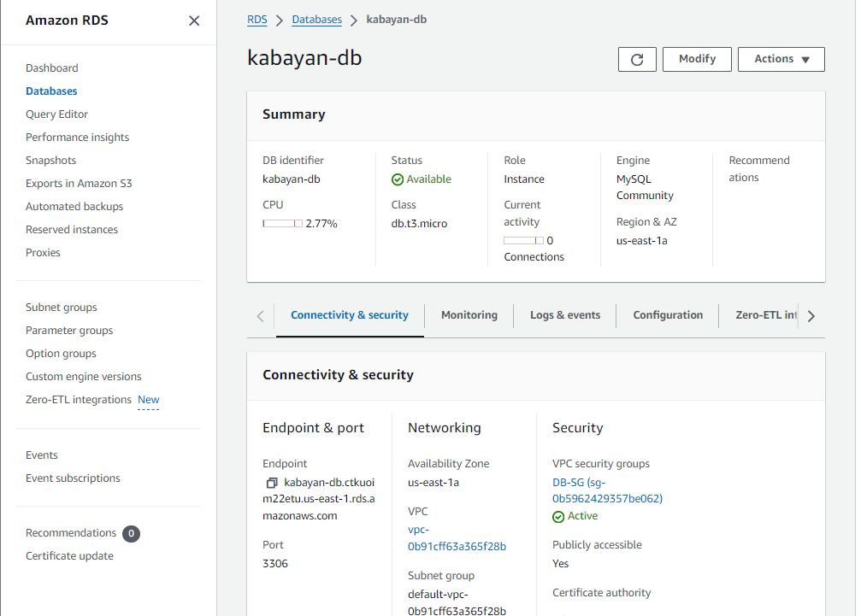Viewport: 861px width, 616px height.
Task: Open the Actions dropdown menu
Action: (781, 59)
